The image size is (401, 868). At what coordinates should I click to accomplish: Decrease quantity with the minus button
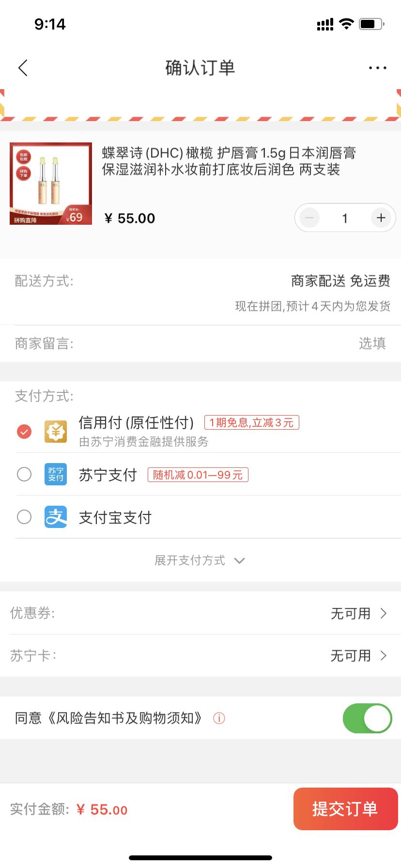click(x=309, y=218)
